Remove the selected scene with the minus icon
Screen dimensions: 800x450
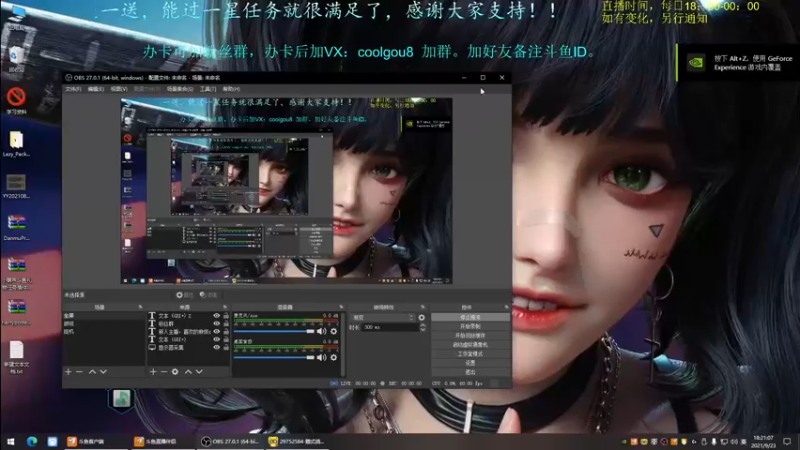[79, 372]
